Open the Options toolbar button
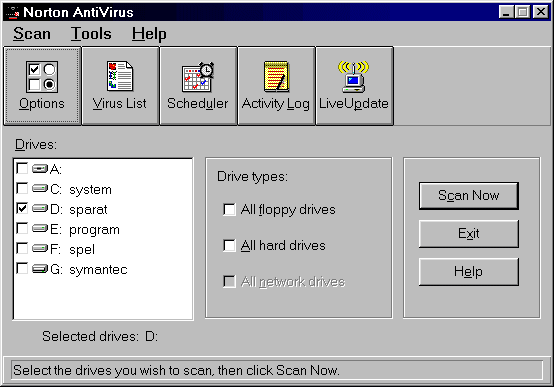Screen dimensions: 554x387 [x=42, y=86]
